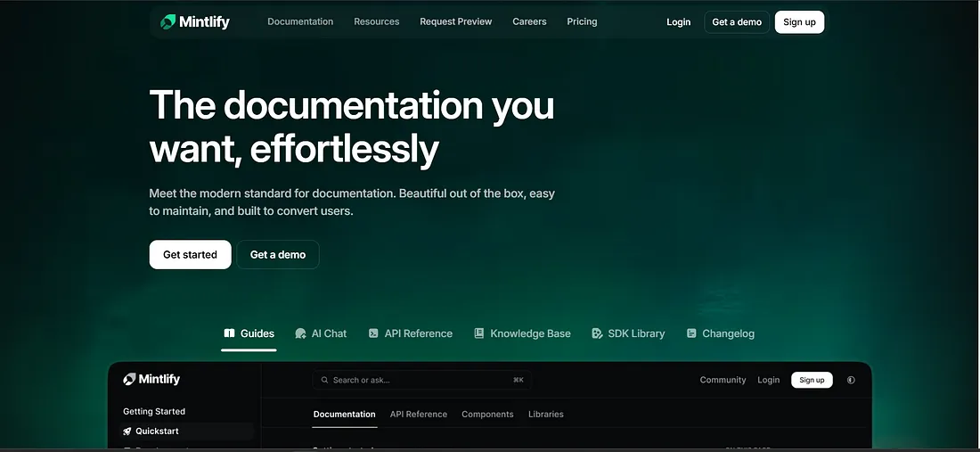The image size is (980, 452).
Task: Open the Changelog tab
Action: tap(720, 333)
